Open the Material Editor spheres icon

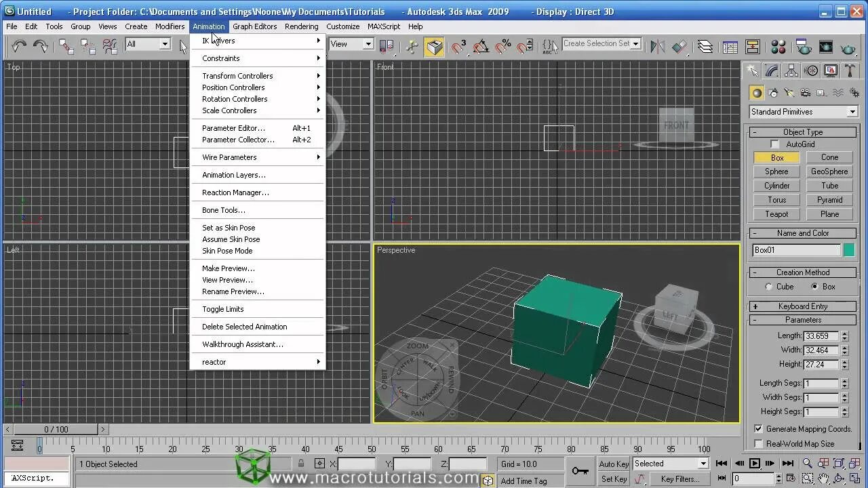(778, 46)
